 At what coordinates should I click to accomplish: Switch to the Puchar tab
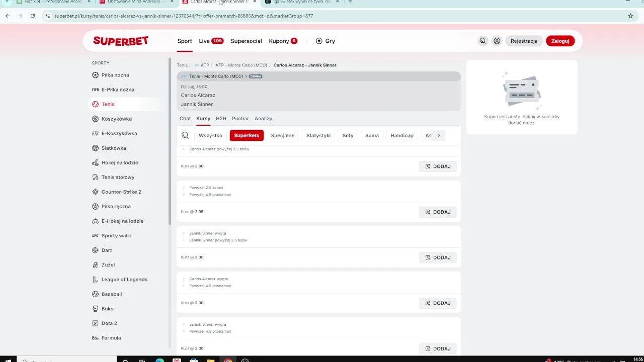click(x=240, y=119)
